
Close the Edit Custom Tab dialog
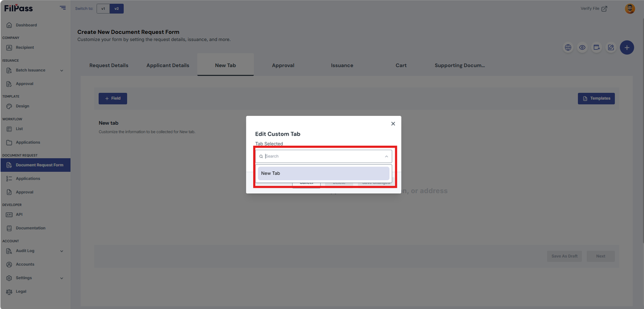pos(393,124)
